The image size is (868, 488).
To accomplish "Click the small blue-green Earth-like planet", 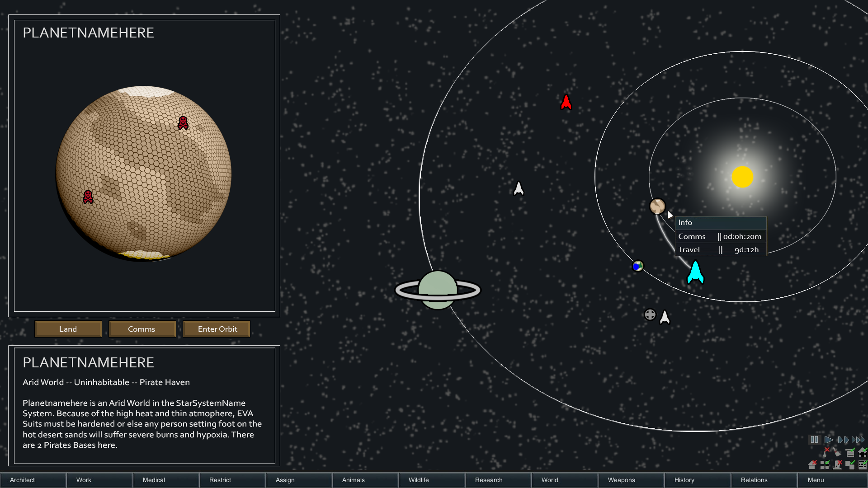I will pos(637,266).
